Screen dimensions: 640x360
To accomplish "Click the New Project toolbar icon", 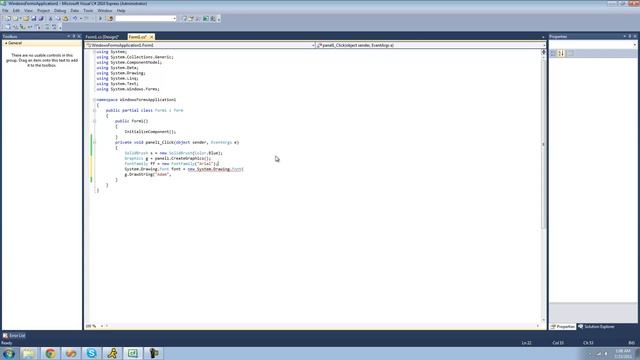I will [8, 19].
